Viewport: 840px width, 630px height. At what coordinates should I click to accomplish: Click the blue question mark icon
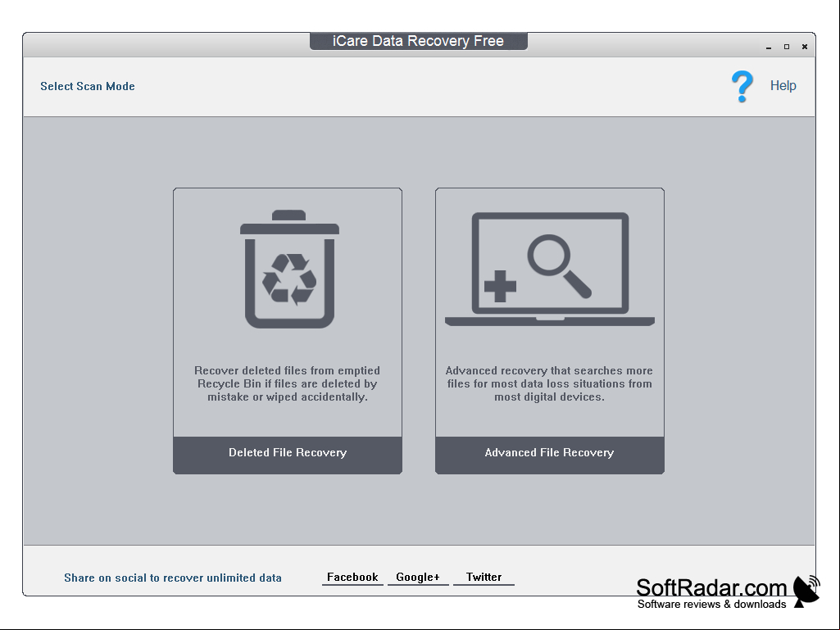click(x=742, y=86)
